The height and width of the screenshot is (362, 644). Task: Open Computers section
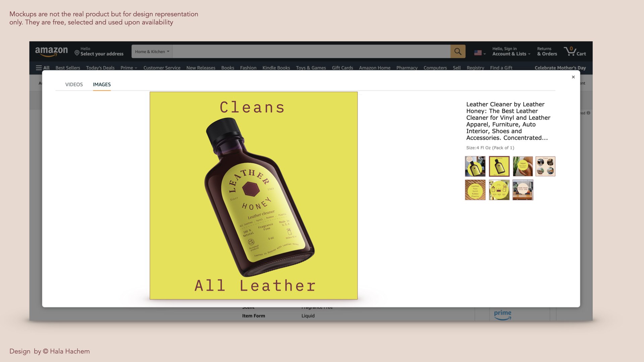(435, 68)
